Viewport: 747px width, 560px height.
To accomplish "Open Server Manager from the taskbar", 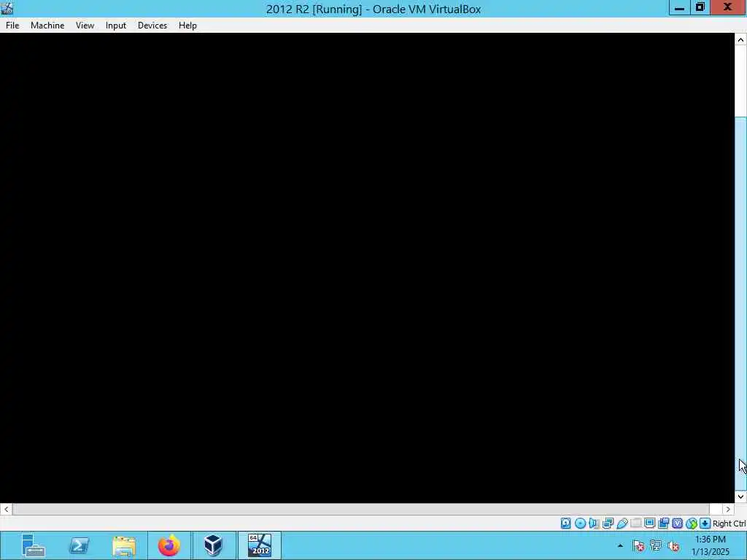I will click(34, 545).
